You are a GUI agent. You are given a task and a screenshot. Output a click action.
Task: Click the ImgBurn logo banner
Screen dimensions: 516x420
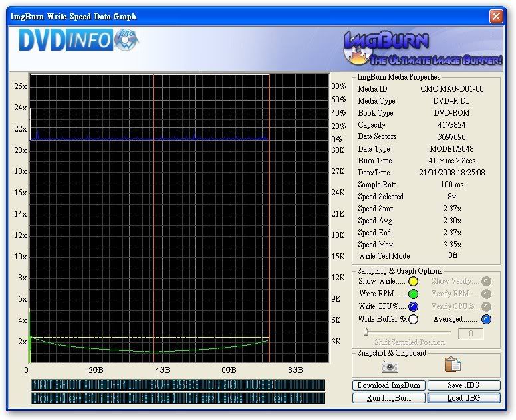coord(422,48)
